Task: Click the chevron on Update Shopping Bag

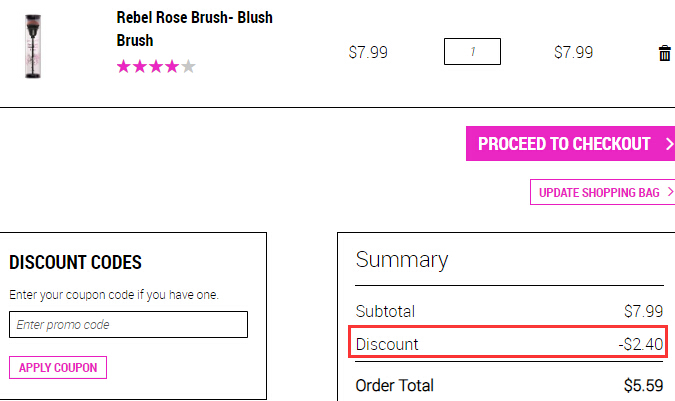Action: click(670, 192)
